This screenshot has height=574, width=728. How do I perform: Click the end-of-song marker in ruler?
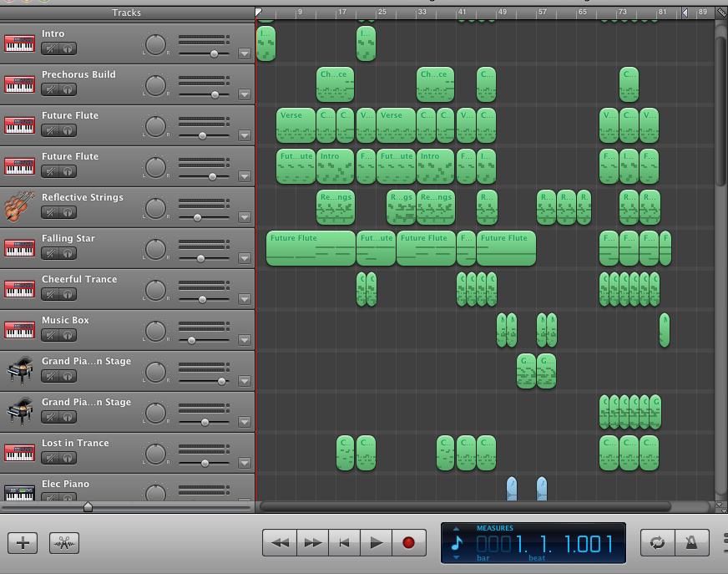tap(685, 13)
